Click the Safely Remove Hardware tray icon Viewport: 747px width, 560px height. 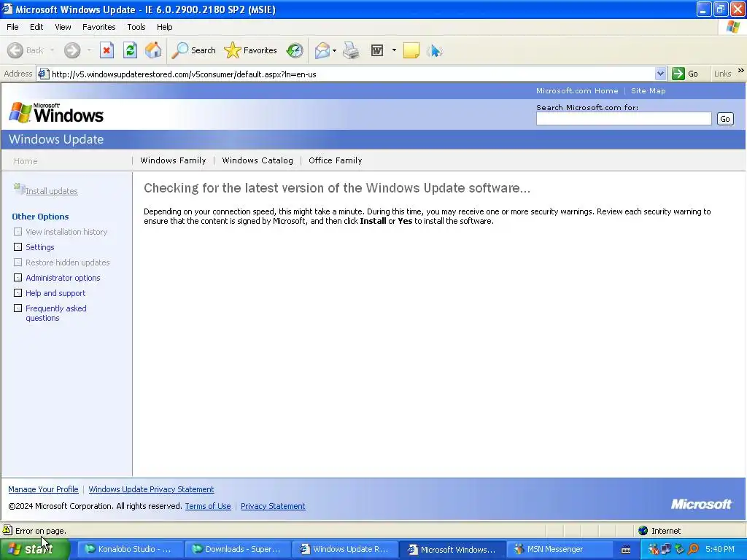click(679, 549)
